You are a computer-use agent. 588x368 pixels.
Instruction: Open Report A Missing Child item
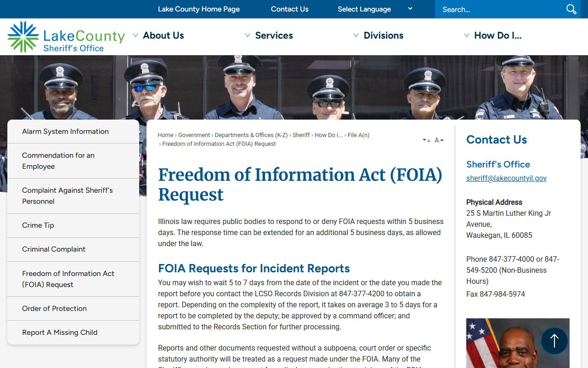pyautogui.click(x=73, y=333)
